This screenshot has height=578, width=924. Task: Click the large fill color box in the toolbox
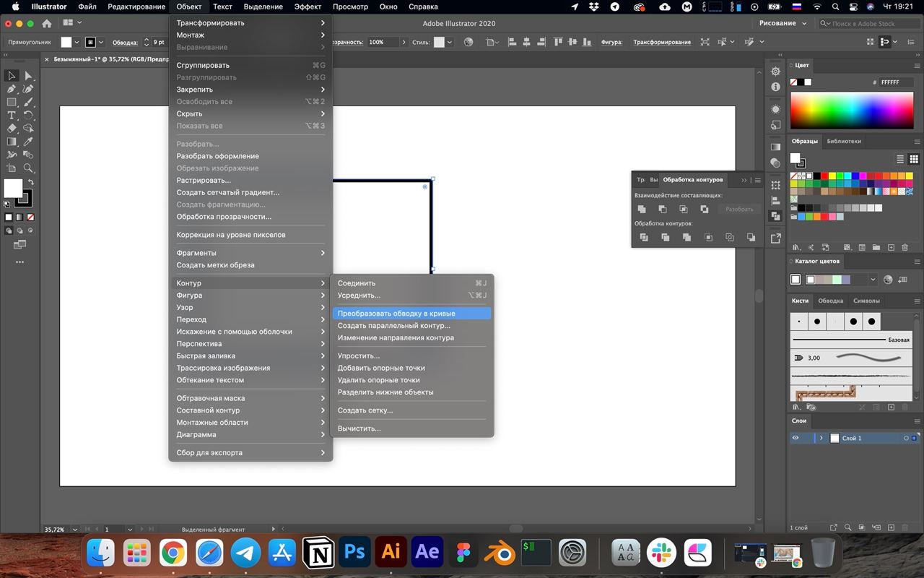[13, 189]
